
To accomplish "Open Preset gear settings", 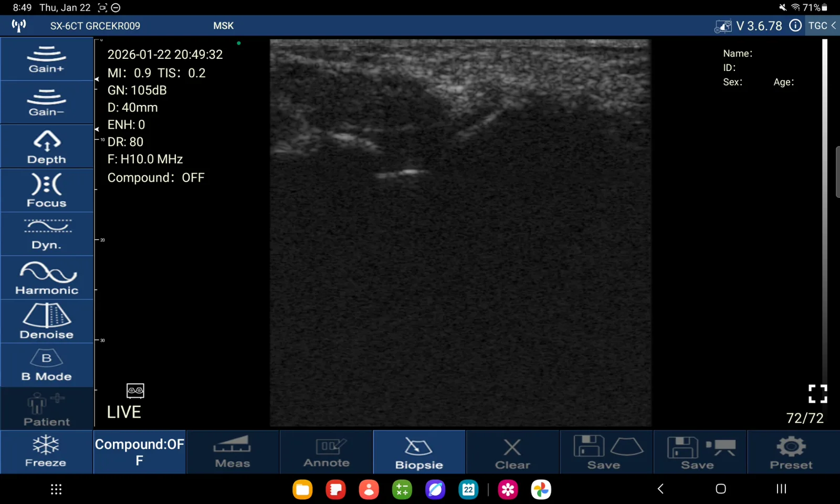I will [x=792, y=452].
